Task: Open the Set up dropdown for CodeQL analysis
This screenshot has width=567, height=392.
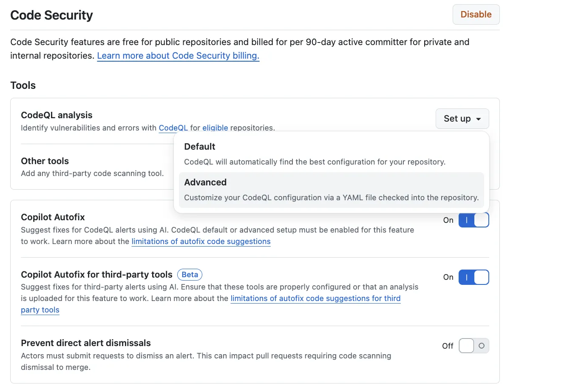Action: (x=462, y=119)
